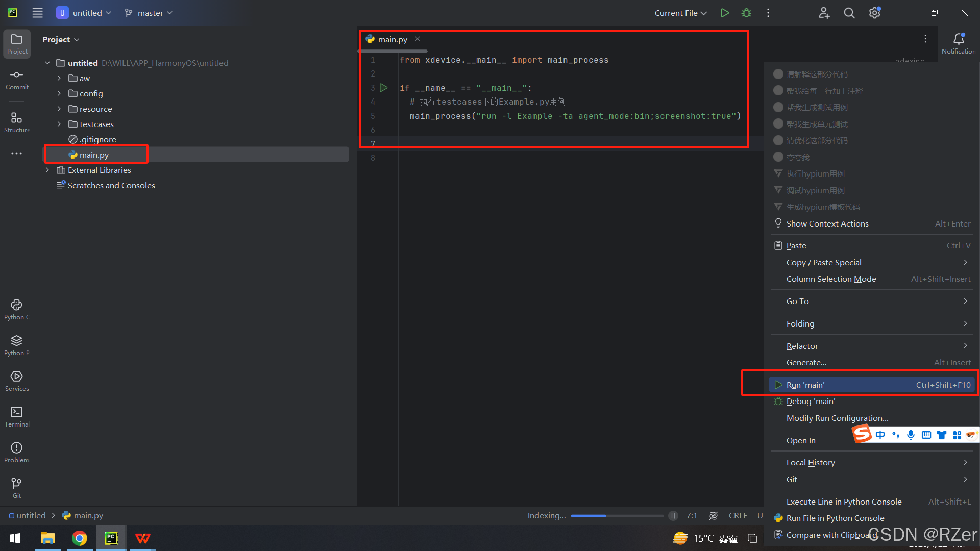Open IDE settings gear
Screen dimensions: 980x551
(x=875, y=13)
